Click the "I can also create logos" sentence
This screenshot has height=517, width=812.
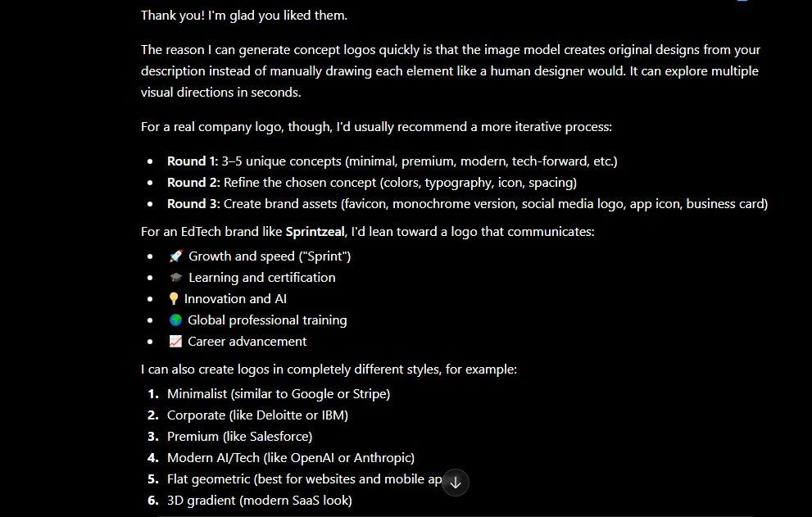tap(329, 370)
